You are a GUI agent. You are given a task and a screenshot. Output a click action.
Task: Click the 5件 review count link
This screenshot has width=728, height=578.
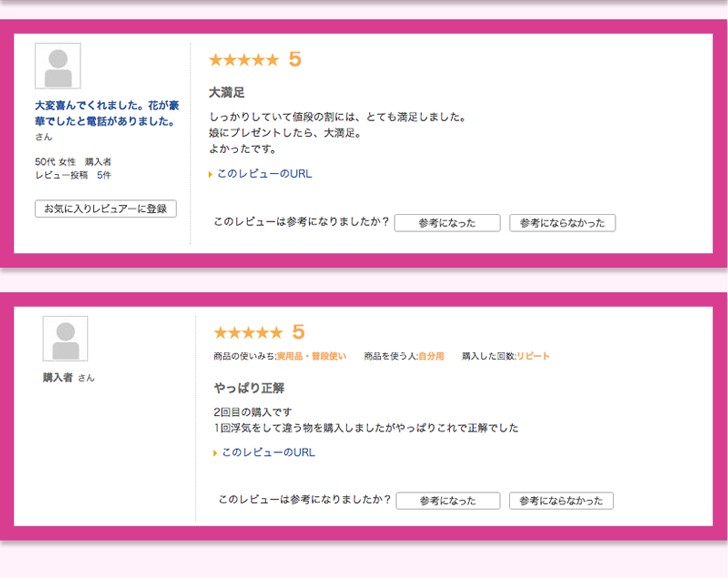tap(104, 175)
